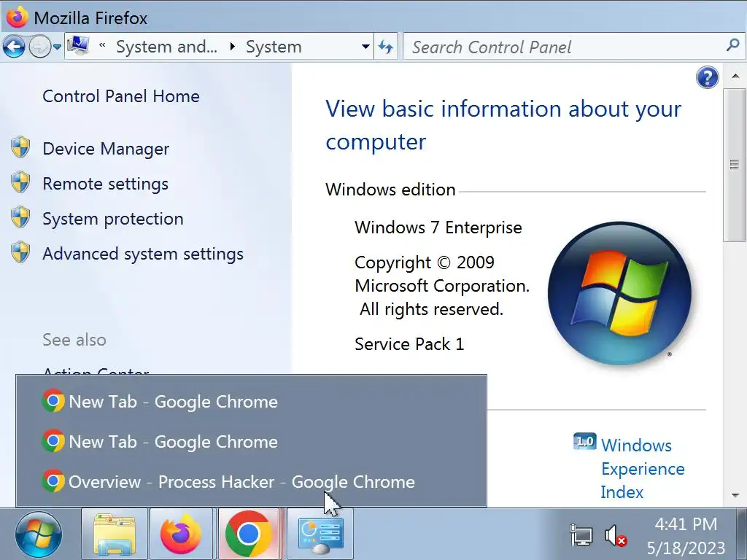The height and width of the screenshot is (560, 747).
Task: Open Advanced system settings link
Action: pos(143,254)
